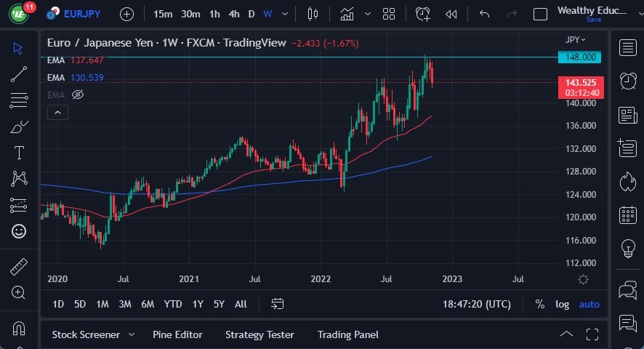Open the ruler measure tool
Screen dimensions: 644x349
pyautogui.click(x=19, y=267)
